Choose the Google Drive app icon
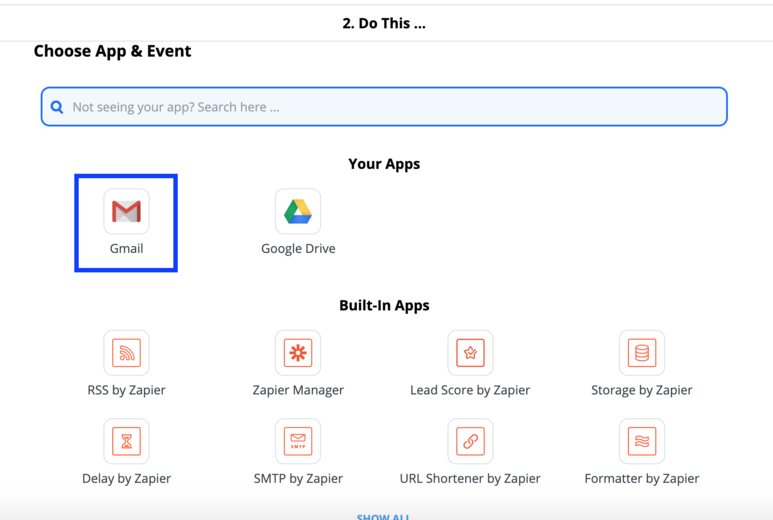 (x=298, y=211)
